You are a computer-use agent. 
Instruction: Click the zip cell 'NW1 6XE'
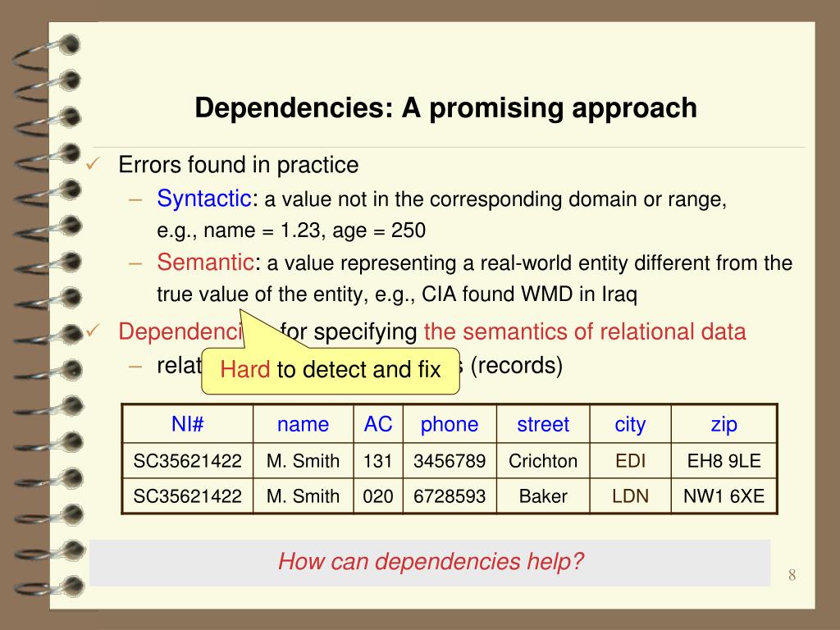pyautogui.click(x=724, y=496)
